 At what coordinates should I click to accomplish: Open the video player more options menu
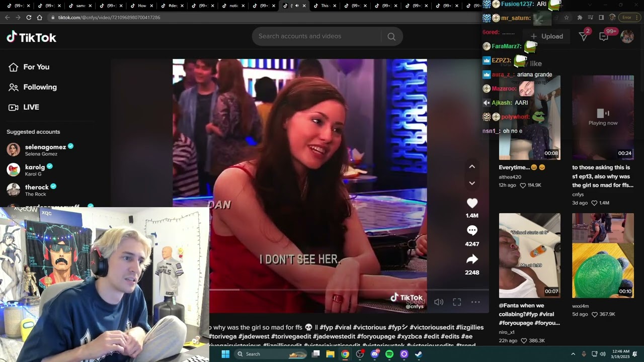(475, 302)
